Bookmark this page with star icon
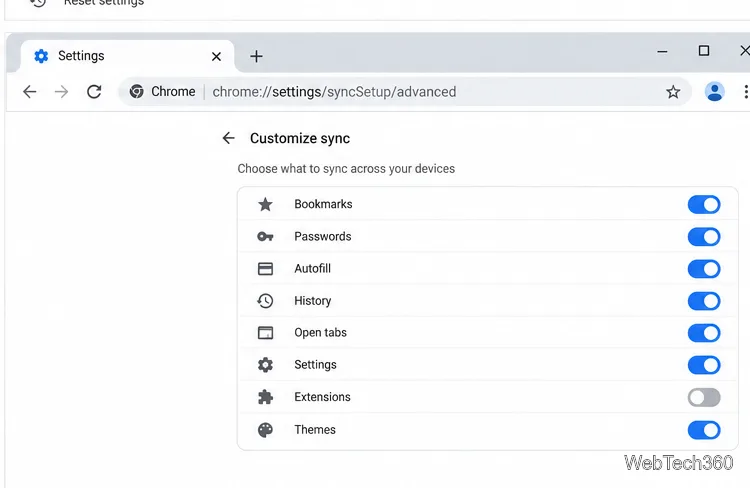Image resolution: width=750 pixels, height=488 pixels. tap(673, 91)
